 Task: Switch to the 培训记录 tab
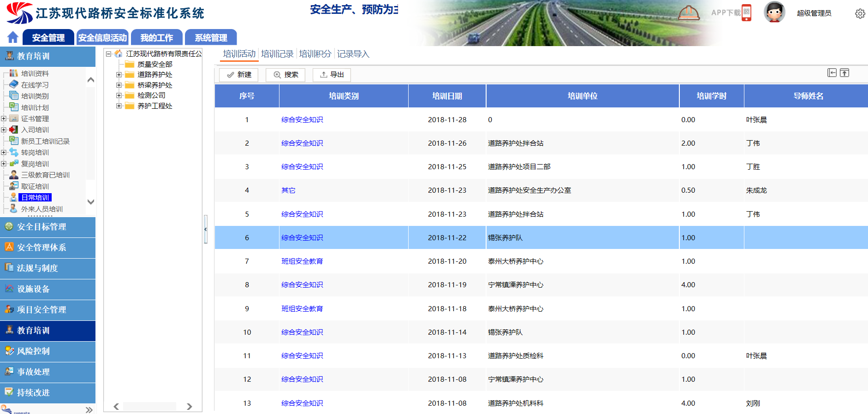tap(277, 54)
